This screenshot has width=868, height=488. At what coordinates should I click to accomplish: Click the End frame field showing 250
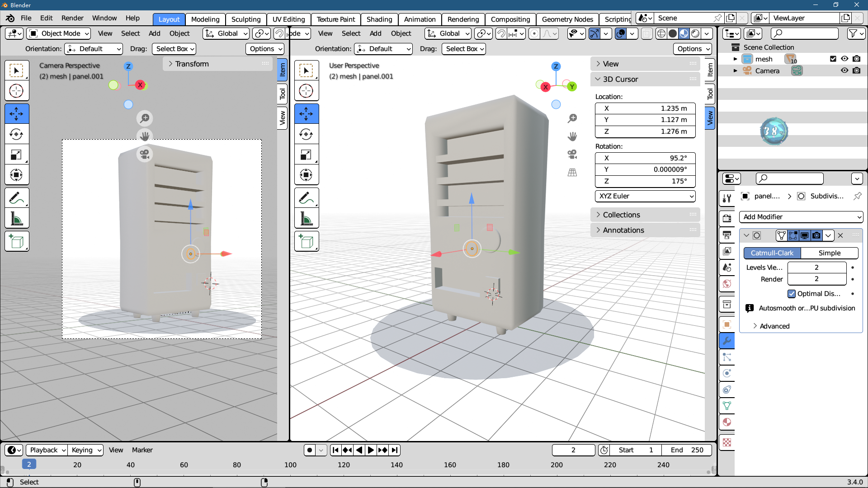(x=687, y=450)
